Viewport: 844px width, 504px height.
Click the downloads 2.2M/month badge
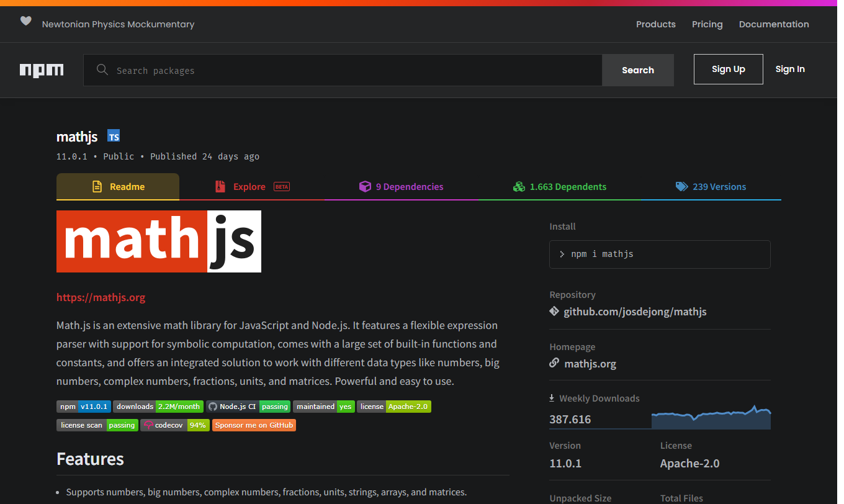(158, 407)
